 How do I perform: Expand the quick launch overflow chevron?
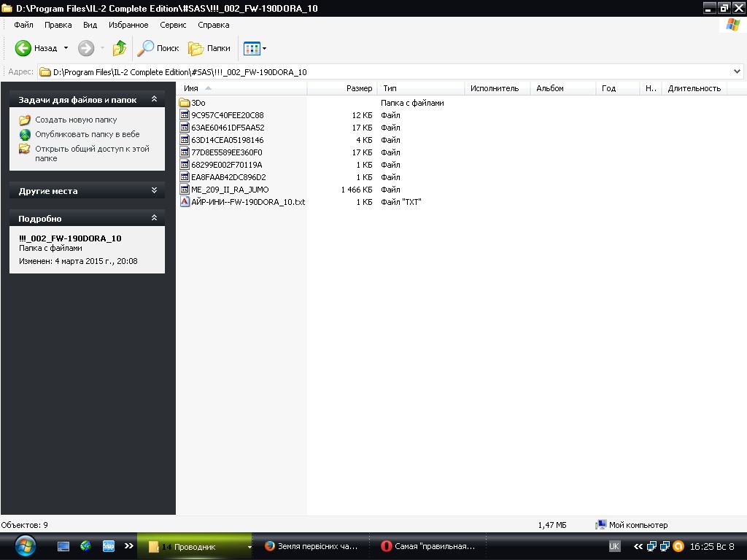[x=128, y=545]
